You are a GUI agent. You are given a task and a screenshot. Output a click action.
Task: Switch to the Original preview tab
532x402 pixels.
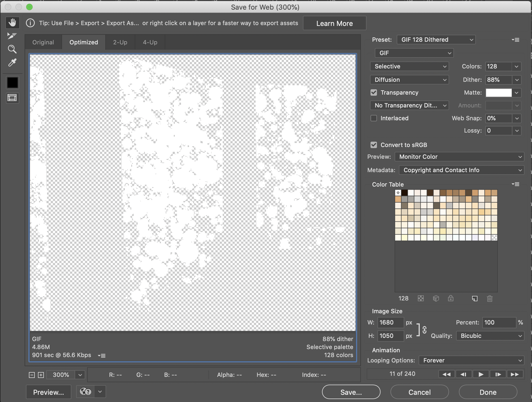[x=43, y=42]
